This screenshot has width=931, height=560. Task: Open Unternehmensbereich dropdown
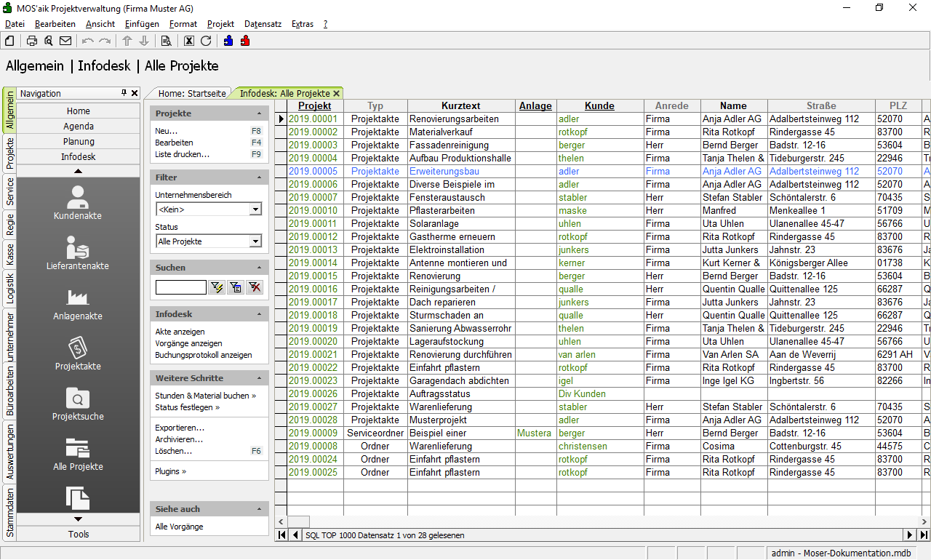(255, 209)
